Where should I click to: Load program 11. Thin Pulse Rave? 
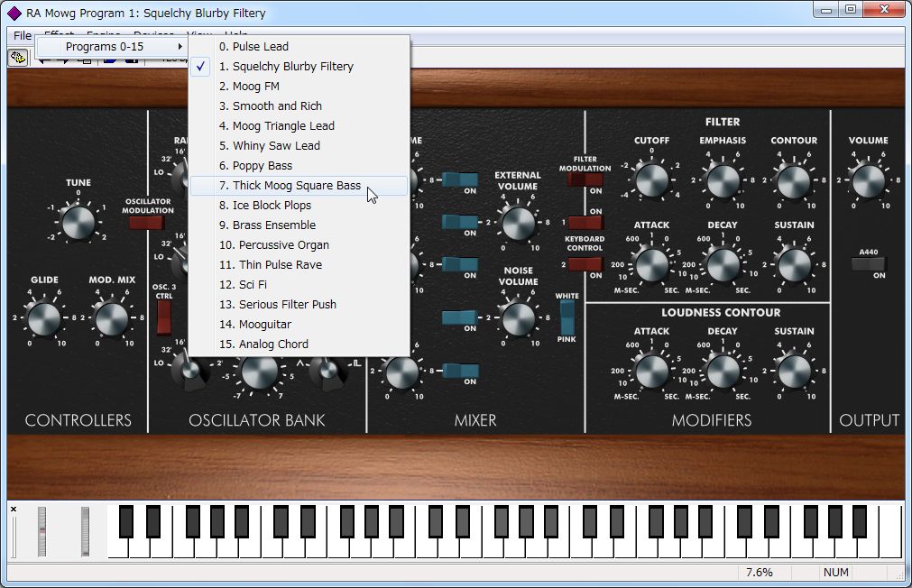tap(299, 264)
